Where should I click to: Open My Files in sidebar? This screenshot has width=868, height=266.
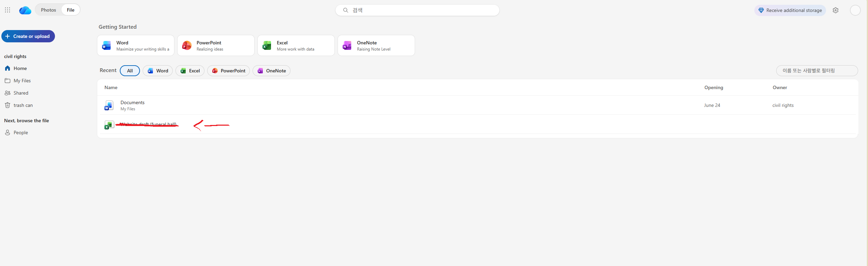22,81
